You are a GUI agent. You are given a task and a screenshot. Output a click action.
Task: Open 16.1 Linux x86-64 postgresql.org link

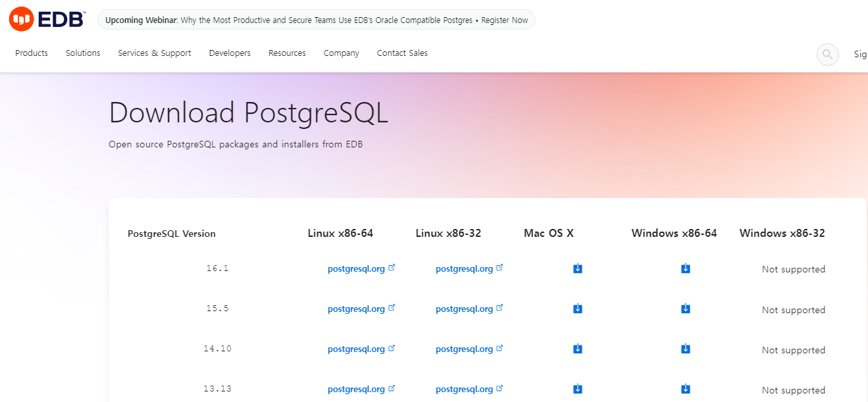361,268
